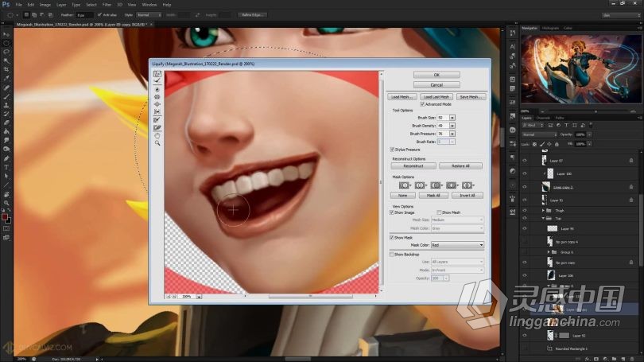Select the Horizontal Type tool
The height and width of the screenshot is (362, 644).
coord(6,167)
